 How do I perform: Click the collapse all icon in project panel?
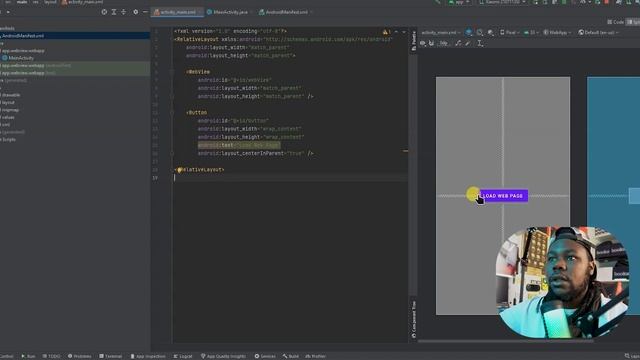[123, 12]
